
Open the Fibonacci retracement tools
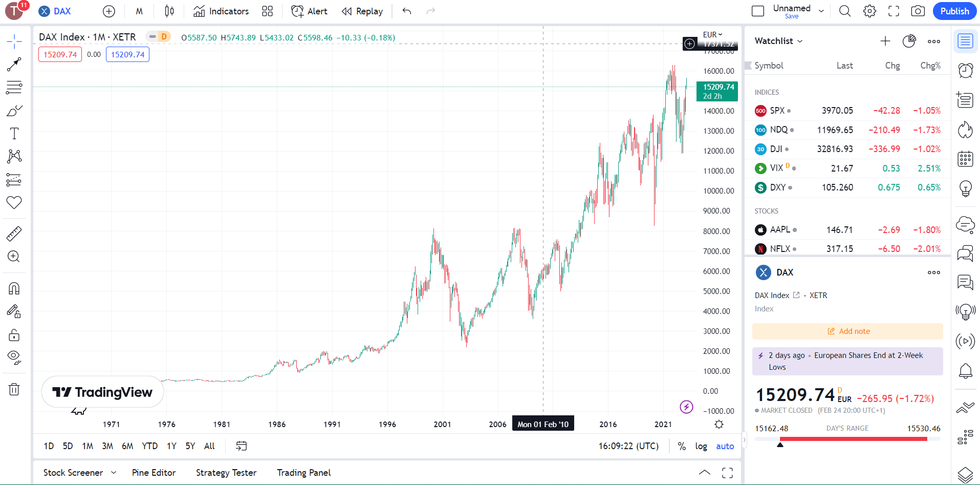[x=14, y=88]
